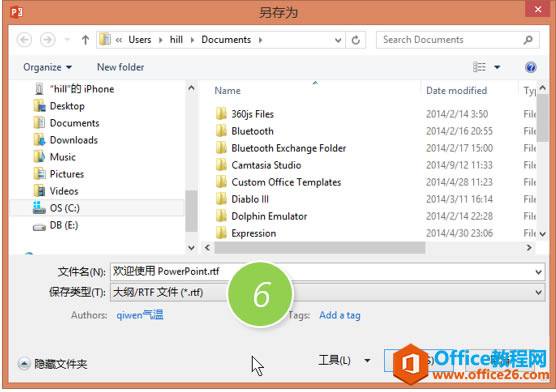Screen dimensions: 556x392
Task: Click the Back navigation arrow
Action: click(x=24, y=40)
